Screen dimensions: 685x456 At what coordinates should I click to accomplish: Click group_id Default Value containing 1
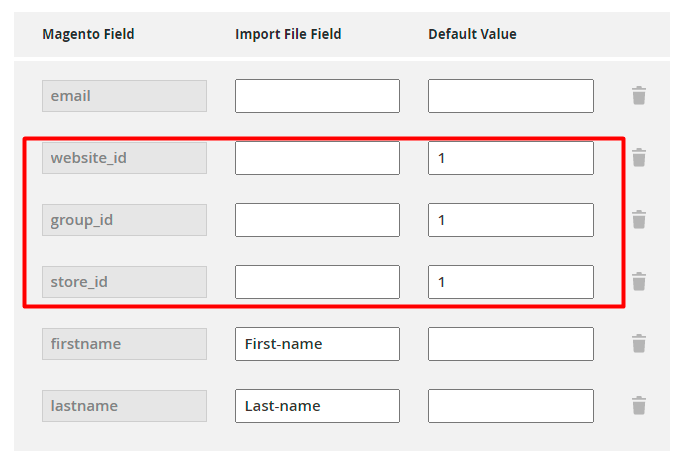pyautogui.click(x=510, y=220)
